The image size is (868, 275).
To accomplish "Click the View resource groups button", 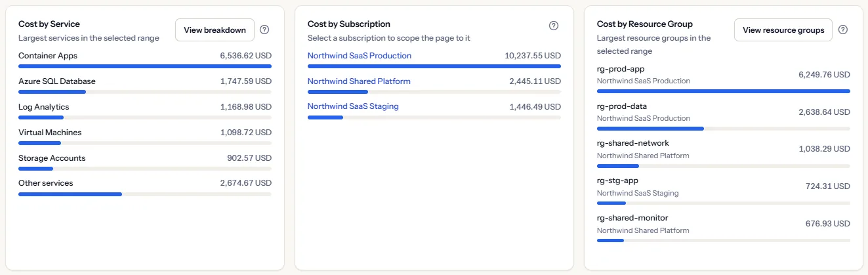I will [x=783, y=30].
